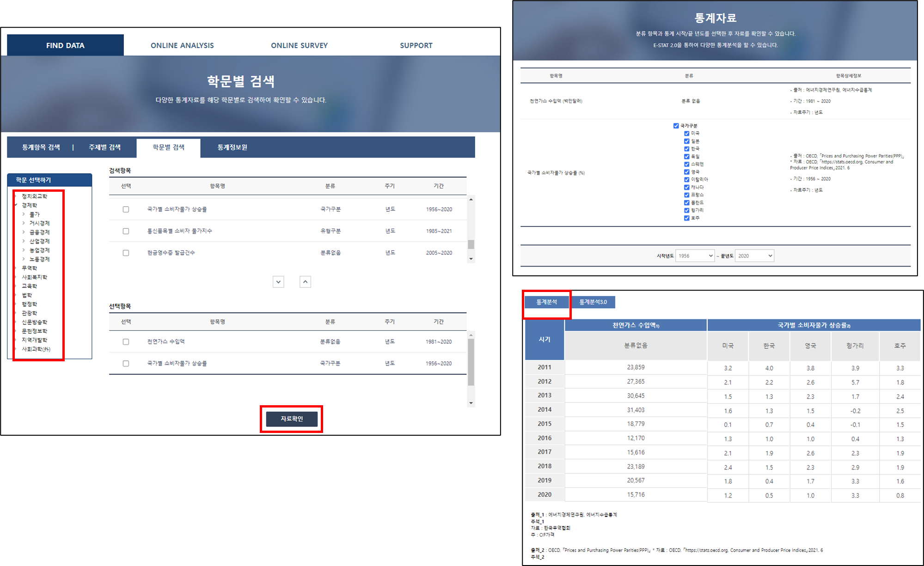Click the 선택항목 list scrollbar thumb
The height and width of the screenshot is (566, 924).
pos(471,363)
